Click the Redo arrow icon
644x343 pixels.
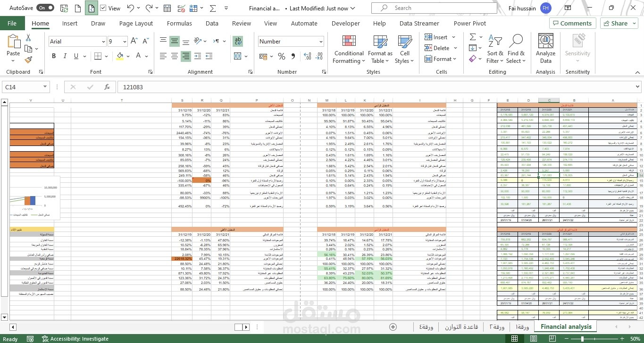(149, 8)
